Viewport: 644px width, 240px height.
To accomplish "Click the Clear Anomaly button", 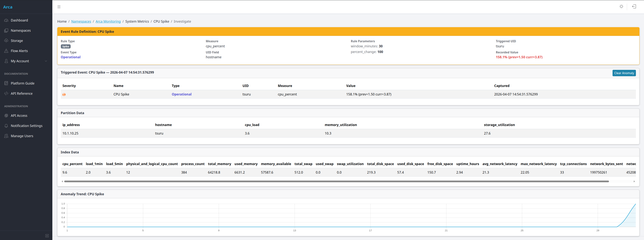I will click(624, 73).
